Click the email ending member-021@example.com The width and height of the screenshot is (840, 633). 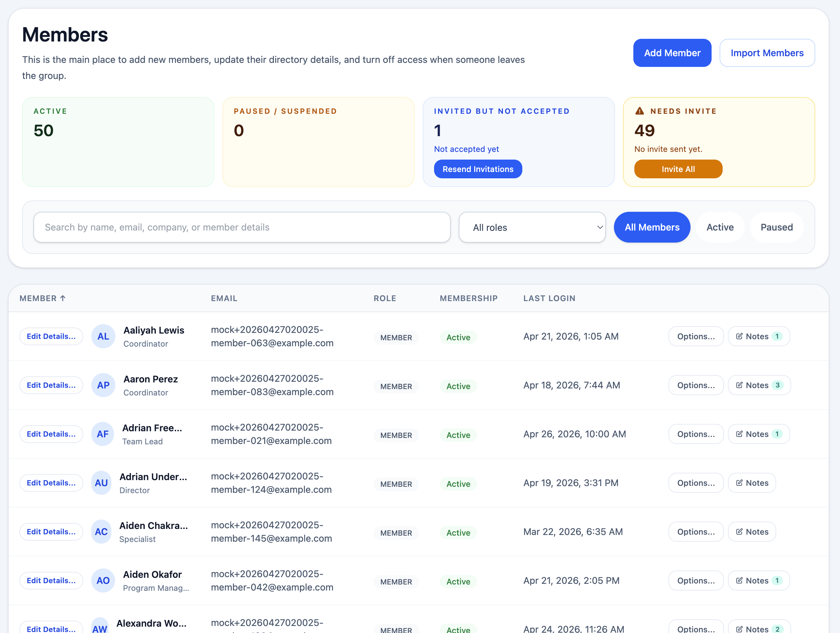271,434
